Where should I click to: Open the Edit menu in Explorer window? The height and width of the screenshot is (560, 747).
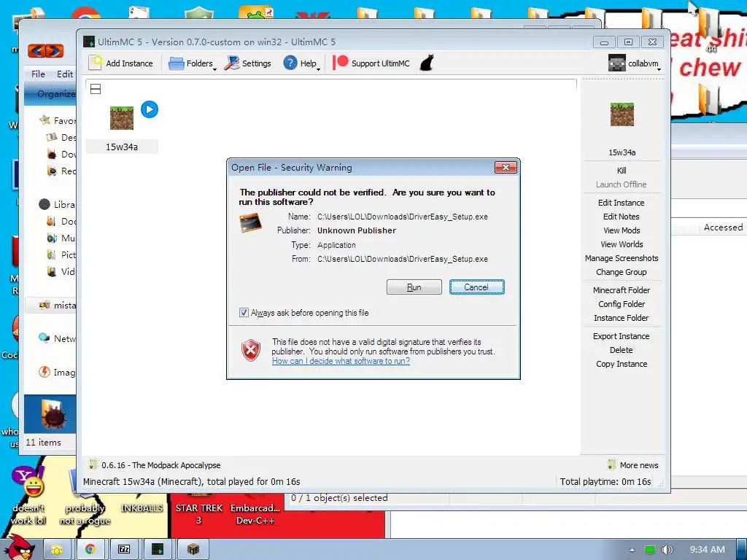[x=65, y=74]
